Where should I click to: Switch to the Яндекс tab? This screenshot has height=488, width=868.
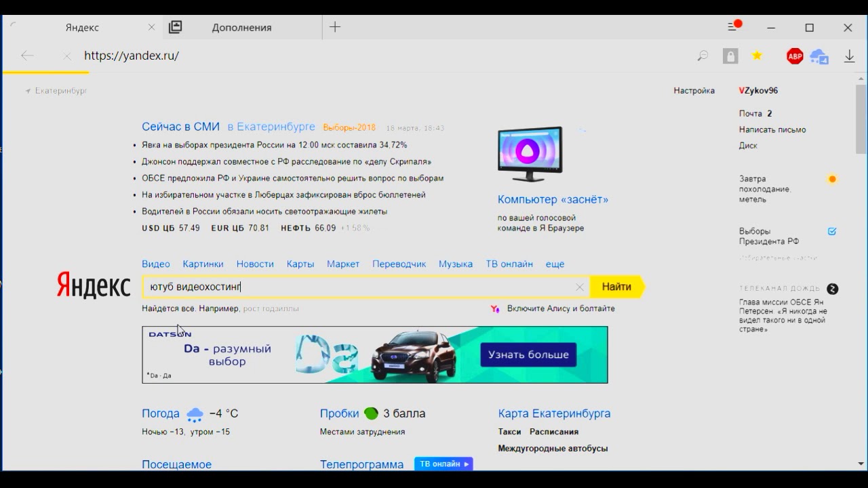coord(82,28)
